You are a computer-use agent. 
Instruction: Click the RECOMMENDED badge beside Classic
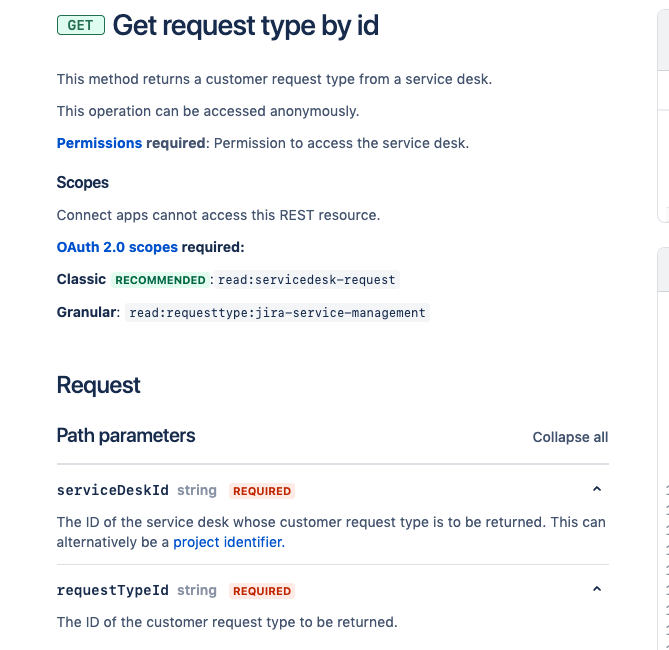[160, 280]
